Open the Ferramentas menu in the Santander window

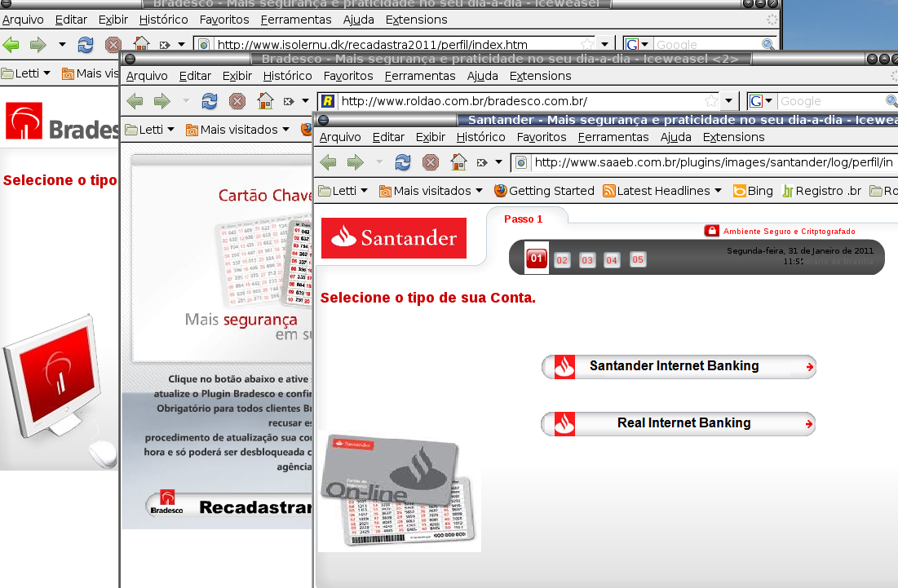click(613, 137)
